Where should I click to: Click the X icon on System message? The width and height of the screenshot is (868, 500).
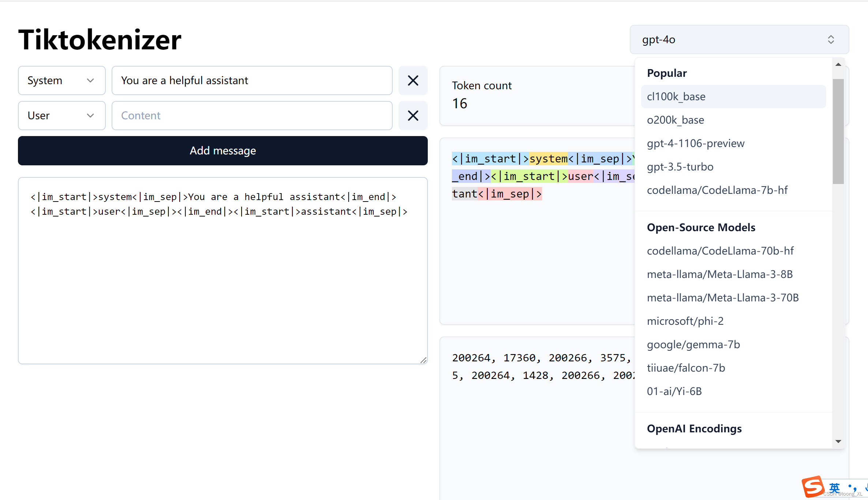(413, 80)
